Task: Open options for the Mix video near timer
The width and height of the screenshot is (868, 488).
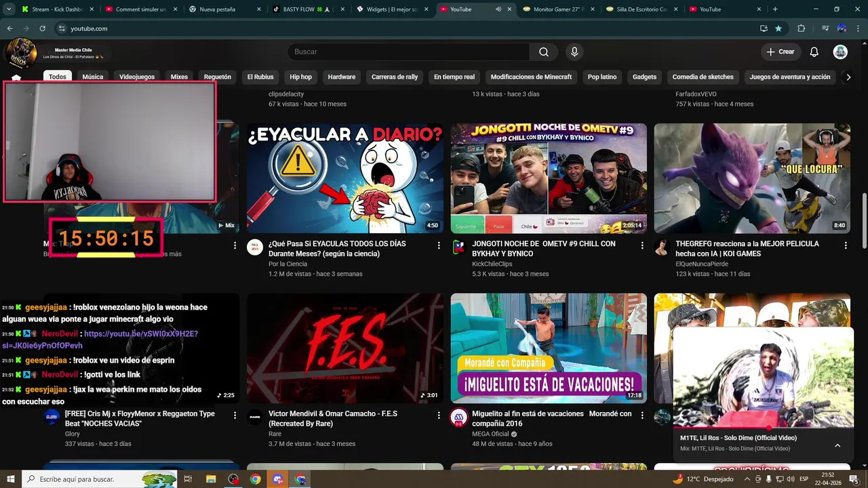Action: [x=235, y=245]
